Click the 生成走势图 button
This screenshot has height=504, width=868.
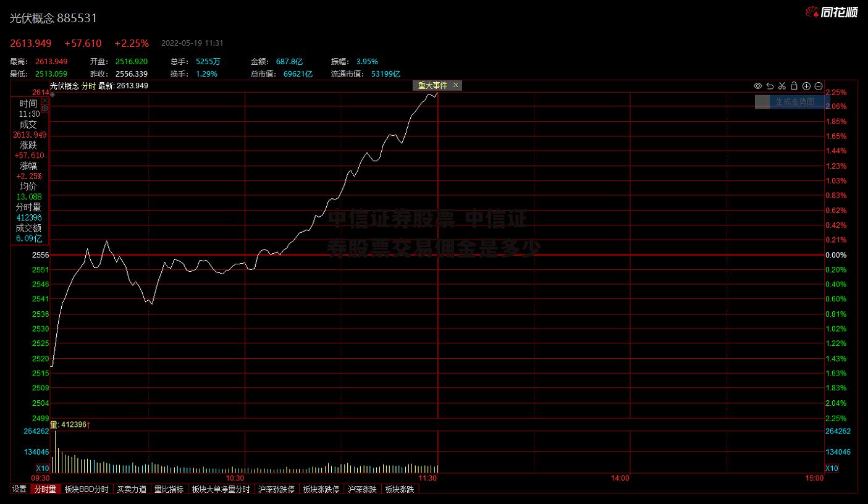(x=789, y=102)
